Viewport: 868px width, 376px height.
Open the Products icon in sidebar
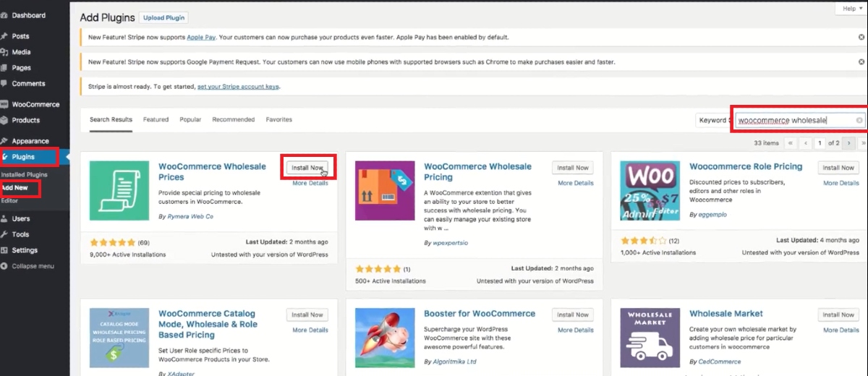pos(4,120)
